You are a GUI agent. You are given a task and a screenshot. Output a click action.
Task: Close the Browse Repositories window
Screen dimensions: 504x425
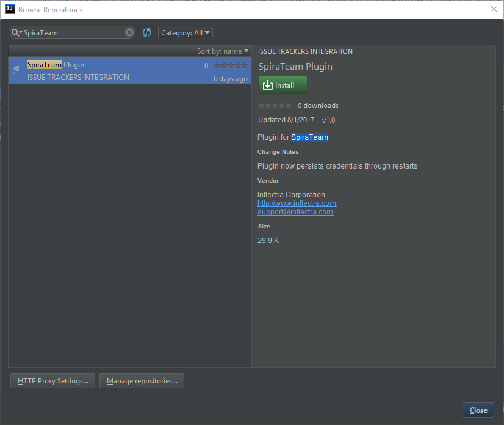[494, 9]
